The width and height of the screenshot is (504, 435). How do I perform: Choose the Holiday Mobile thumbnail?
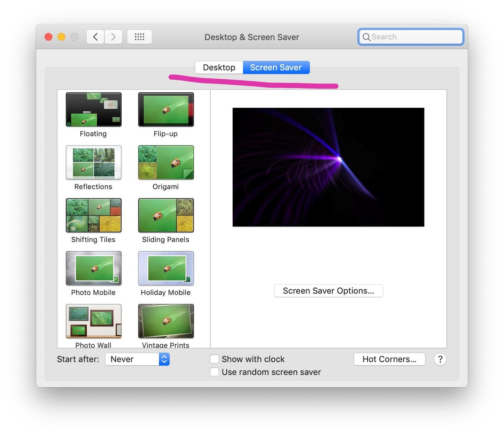pyautogui.click(x=166, y=268)
